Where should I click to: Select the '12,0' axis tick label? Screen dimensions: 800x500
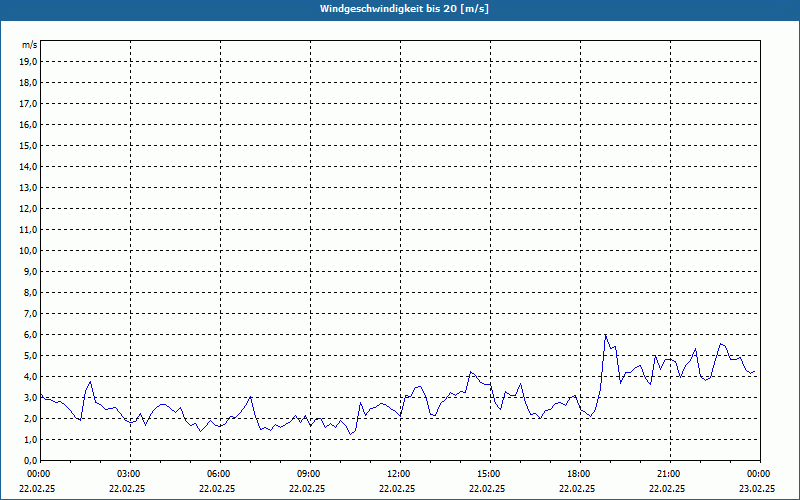pos(28,208)
